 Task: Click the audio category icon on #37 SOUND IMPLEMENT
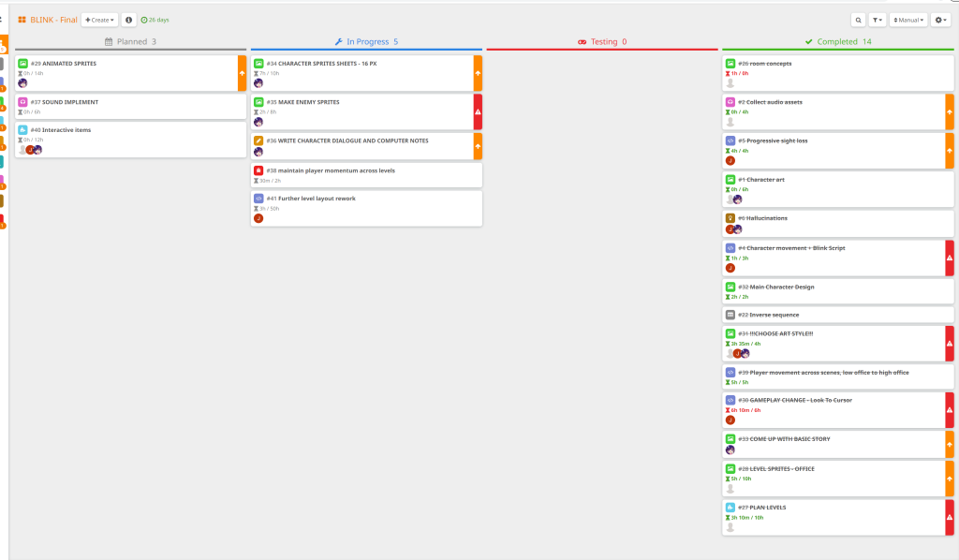point(22,102)
